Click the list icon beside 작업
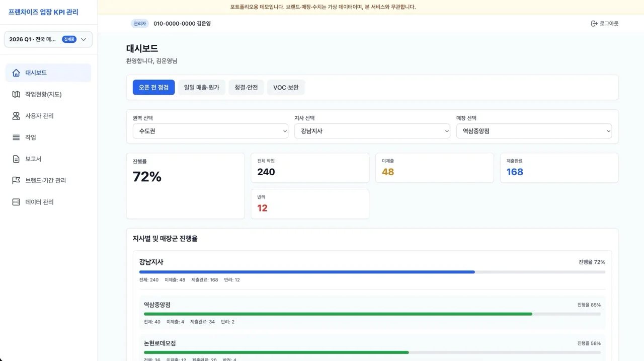The image size is (644, 361). click(16, 137)
